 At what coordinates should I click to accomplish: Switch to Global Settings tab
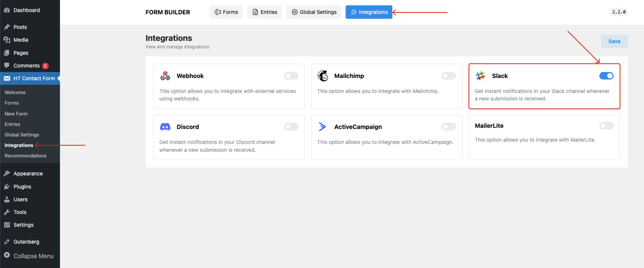point(314,12)
